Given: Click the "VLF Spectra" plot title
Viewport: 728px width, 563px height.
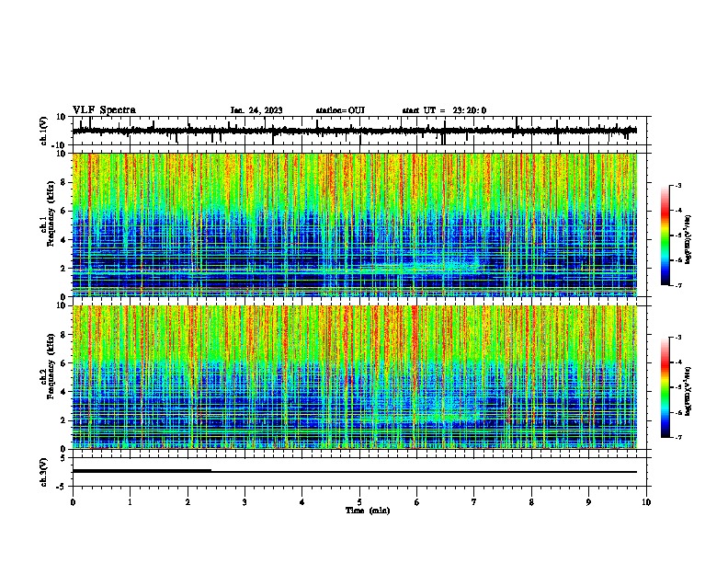Looking at the screenshot, I should [x=104, y=109].
